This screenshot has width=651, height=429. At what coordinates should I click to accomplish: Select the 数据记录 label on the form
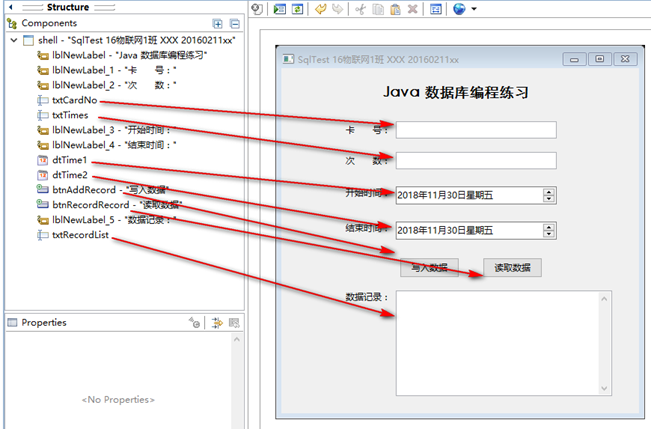367,297
